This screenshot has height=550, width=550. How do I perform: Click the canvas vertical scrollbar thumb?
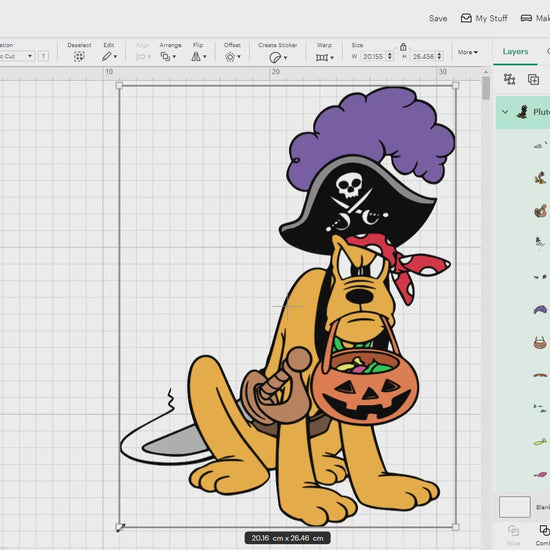(486, 88)
